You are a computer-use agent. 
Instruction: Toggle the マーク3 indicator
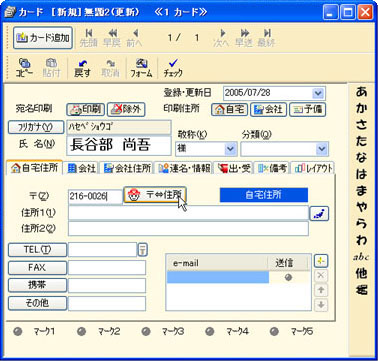click(146, 331)
